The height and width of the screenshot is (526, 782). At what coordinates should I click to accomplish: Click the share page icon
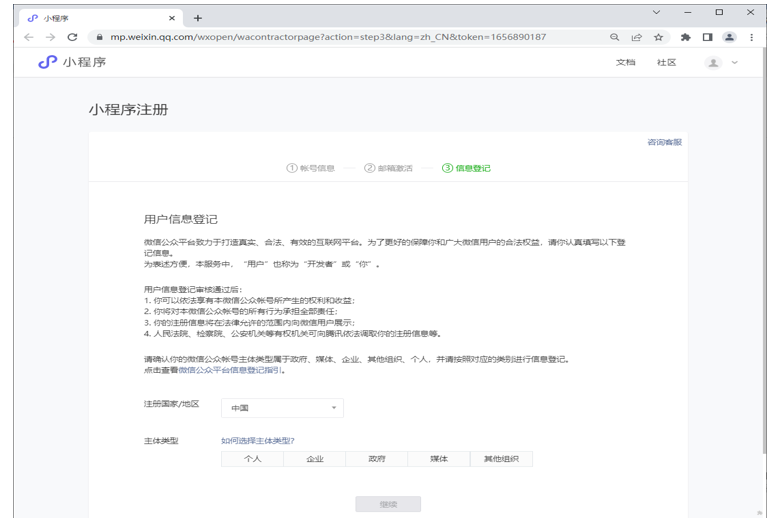(636, 37)
